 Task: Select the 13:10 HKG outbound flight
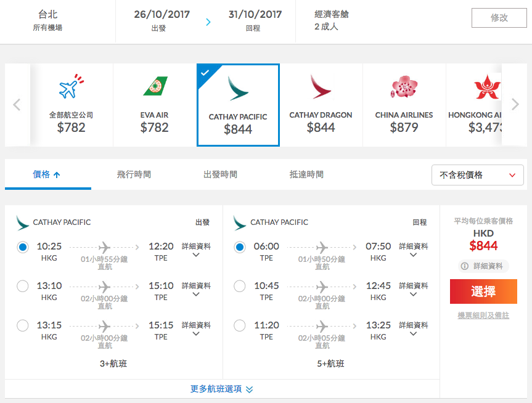click(23, 286)
